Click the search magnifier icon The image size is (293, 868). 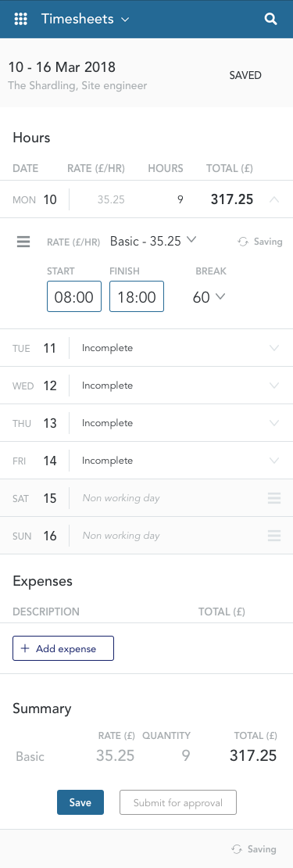point(270,20)
